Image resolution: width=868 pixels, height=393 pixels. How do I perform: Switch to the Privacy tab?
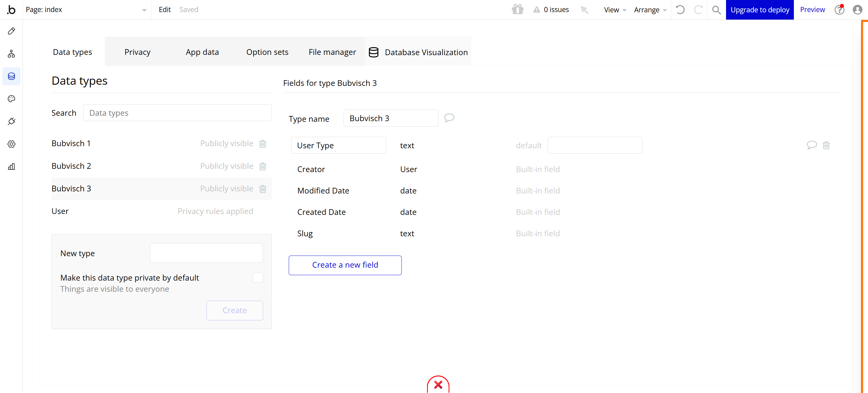137,52
